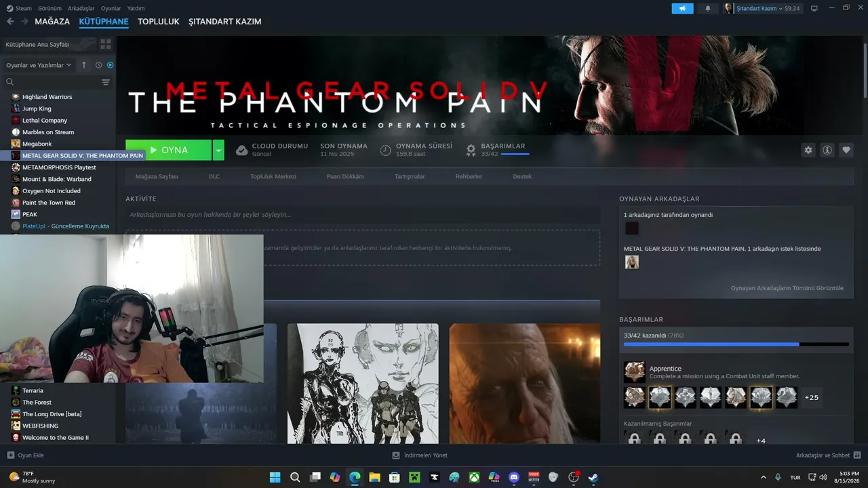Open the ŞITANDART KAZIM profile tab
Viewport: 868px width, 488px height.
(225, 22)
